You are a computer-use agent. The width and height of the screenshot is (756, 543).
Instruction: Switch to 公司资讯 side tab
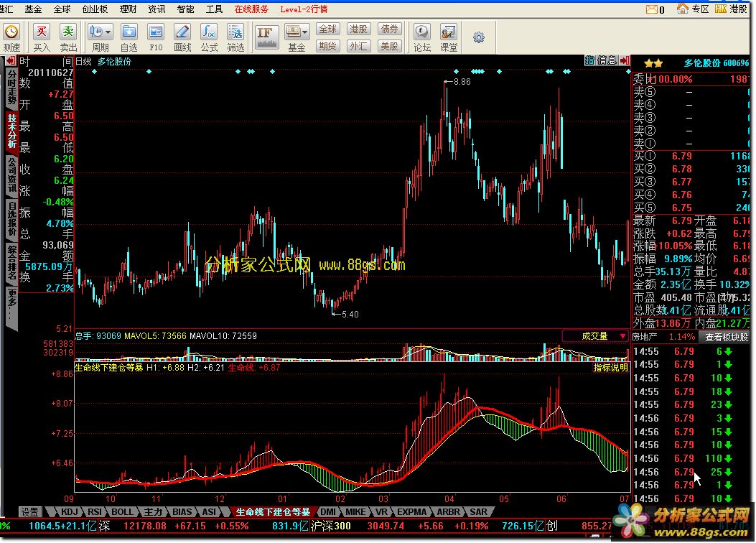tap(11, 175)
